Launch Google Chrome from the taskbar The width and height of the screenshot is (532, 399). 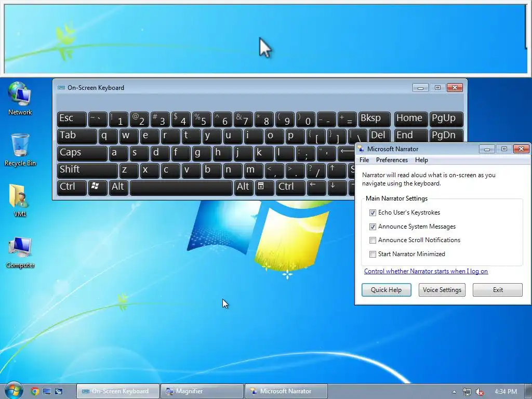[x=35, y=391]
